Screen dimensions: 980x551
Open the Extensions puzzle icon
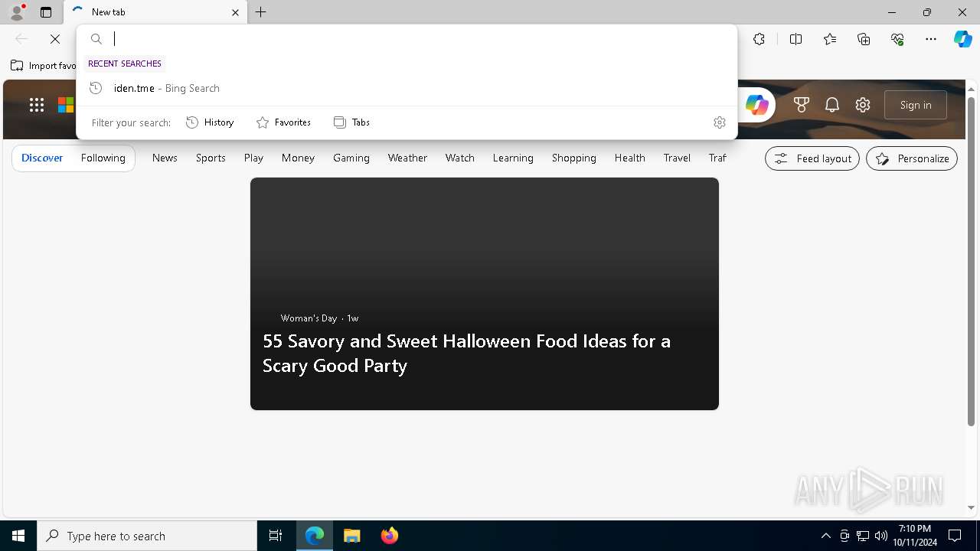759,39
